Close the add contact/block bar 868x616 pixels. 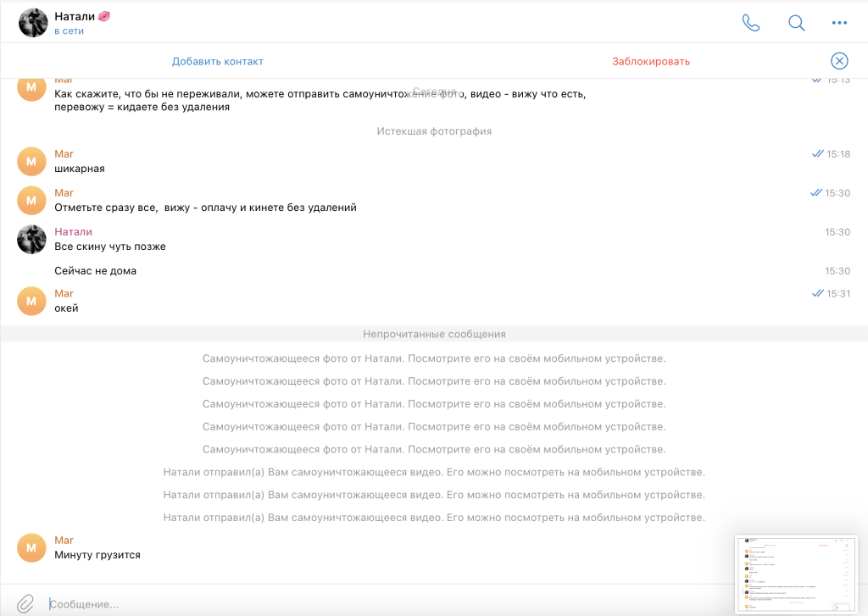click(x=838, y=60)
